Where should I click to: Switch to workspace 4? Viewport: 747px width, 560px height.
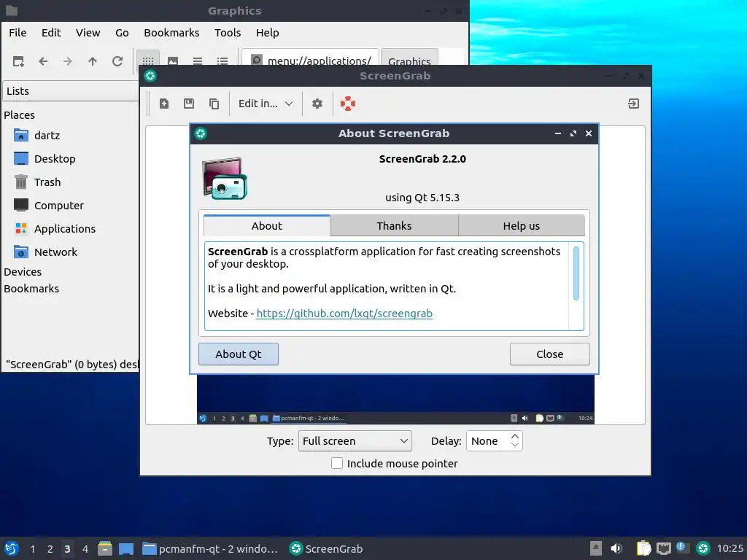click(85, 549)
